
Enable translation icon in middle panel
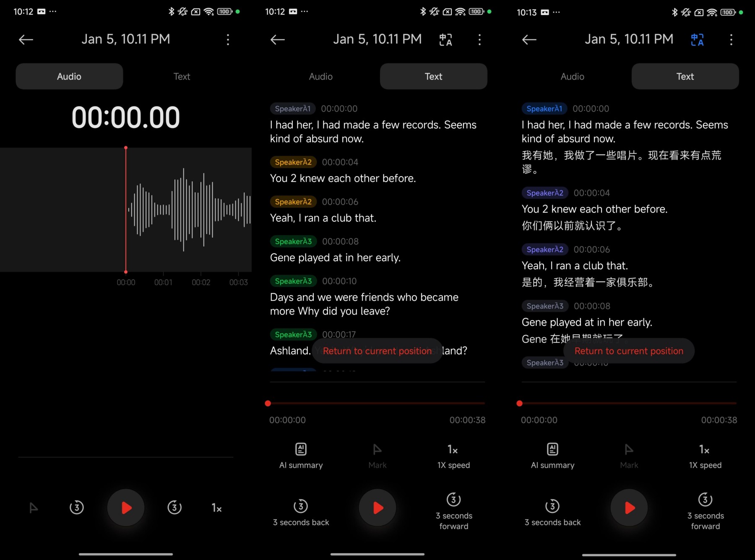click(x=445, y=39)
